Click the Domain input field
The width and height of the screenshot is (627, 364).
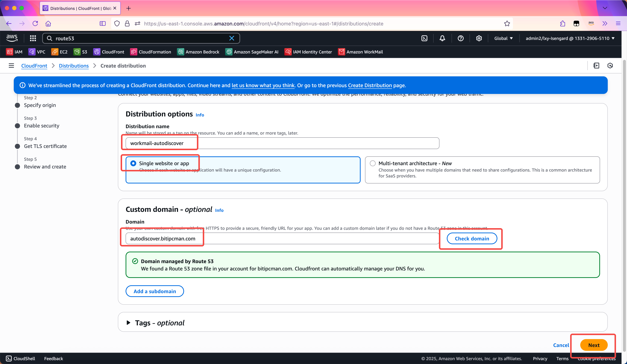point(282,239)
